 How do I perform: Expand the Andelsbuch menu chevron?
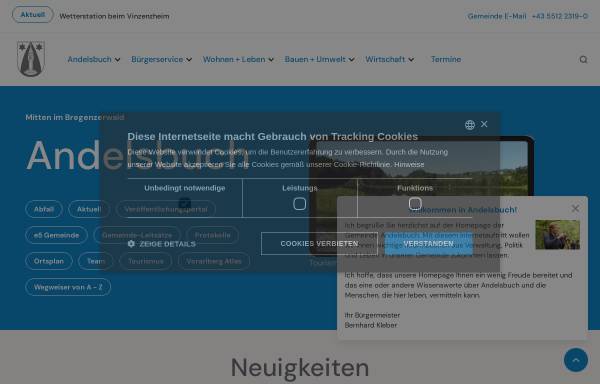click(117, 60)
